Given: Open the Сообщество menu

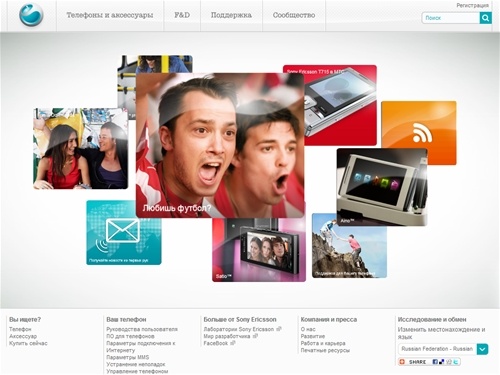Looking at the screenshot, I should pyautogui.click(x=294, y=15).
